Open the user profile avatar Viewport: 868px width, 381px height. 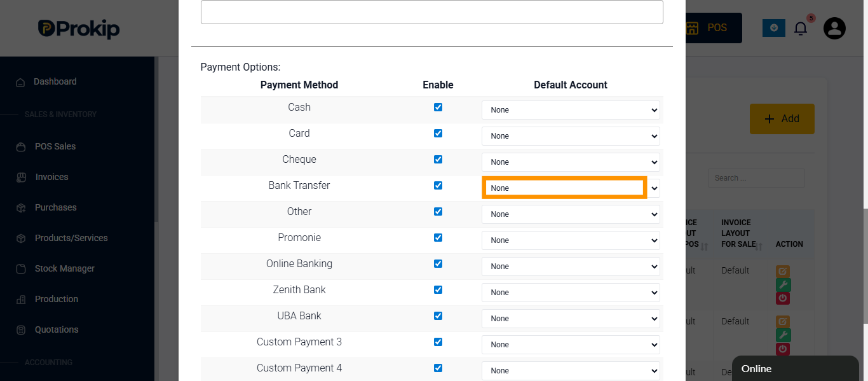pos(834,28)
